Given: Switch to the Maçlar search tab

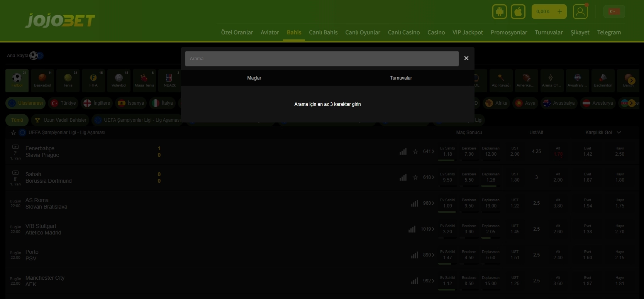Looking at the screenshot, I should click(254, 78).
